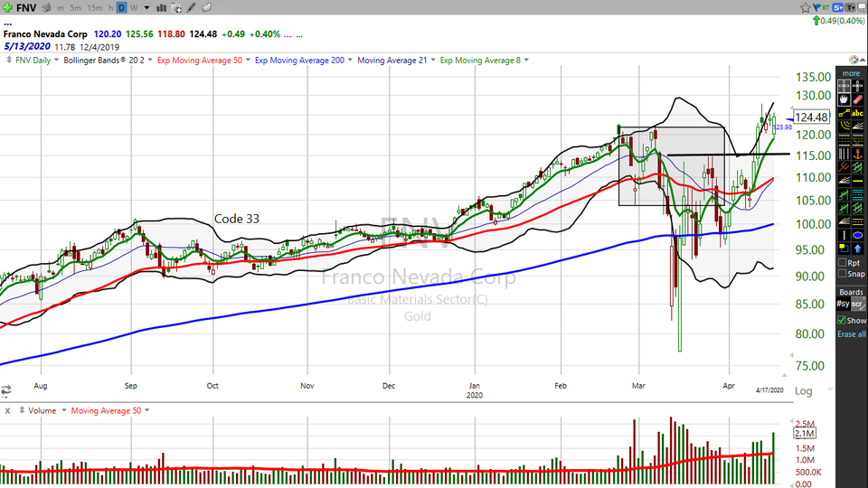Switch to the 5m timeframe

[75, 8]
